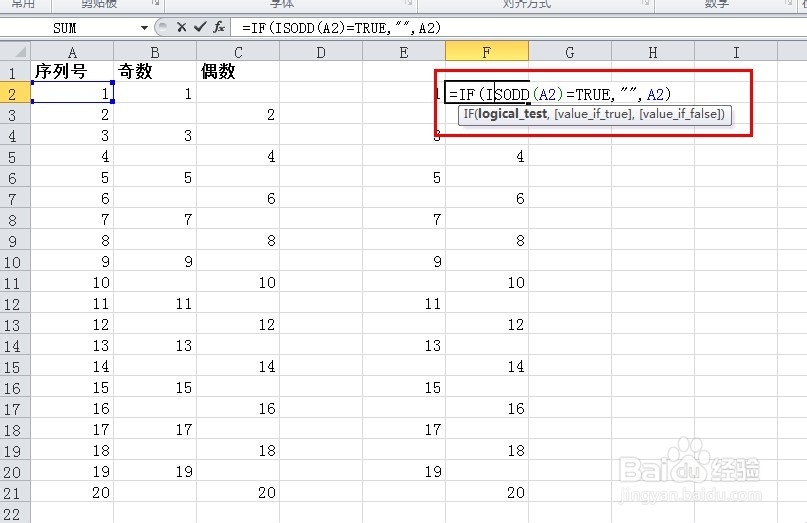Confirm formula with the checkmark icon

tap(200, 27)
